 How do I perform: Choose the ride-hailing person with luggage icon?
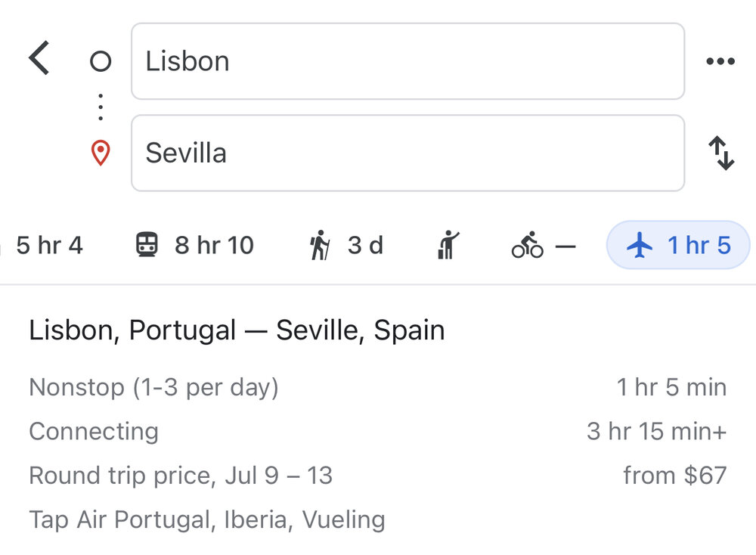pyautogui.click(x=448, y=245)
